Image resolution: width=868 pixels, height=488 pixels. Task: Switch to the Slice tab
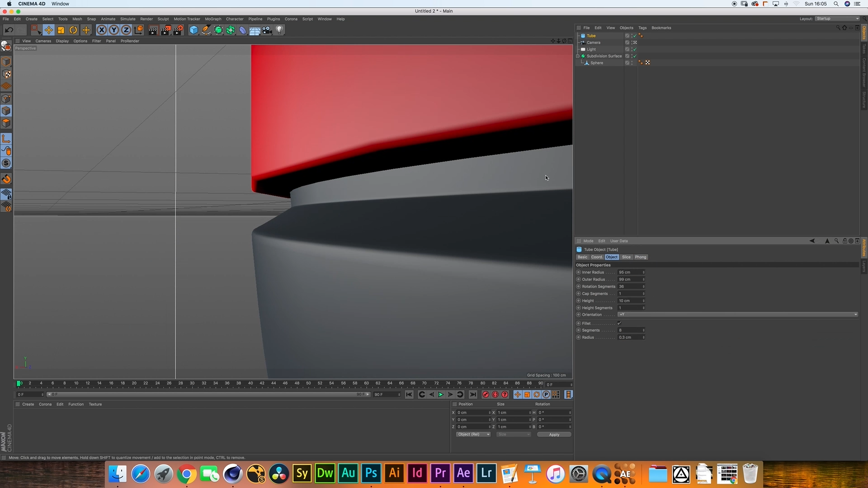click(x=626, y=257)
